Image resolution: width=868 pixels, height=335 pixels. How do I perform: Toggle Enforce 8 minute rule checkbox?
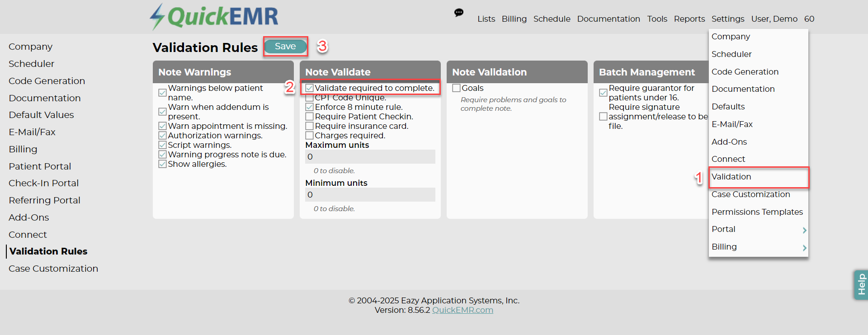309,107
